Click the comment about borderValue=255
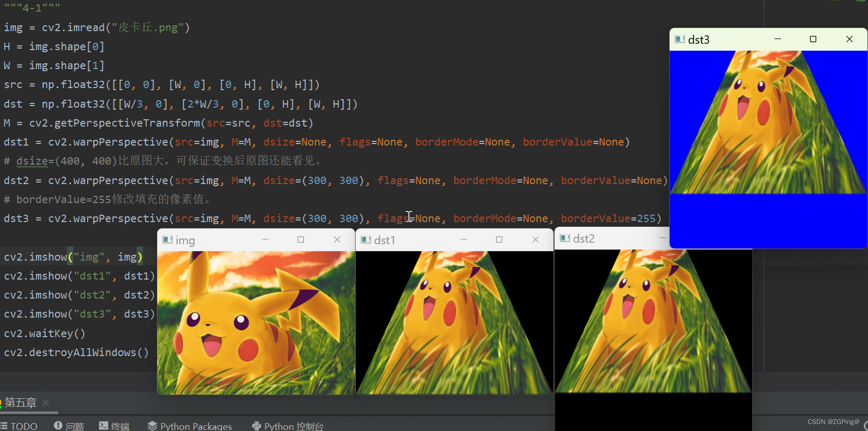The width and height of the screenshot is (868, 431). click(x=108, y=199)
